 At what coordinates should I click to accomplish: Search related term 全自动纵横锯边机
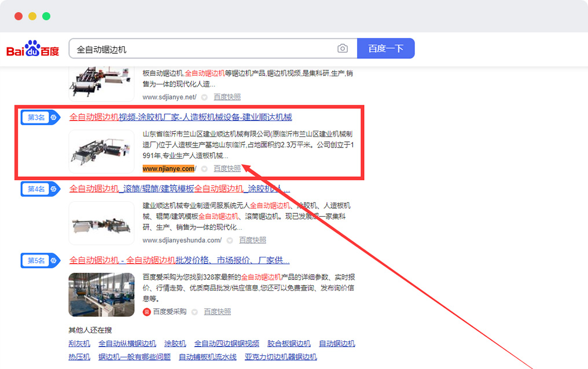click(x=127, y=344)
